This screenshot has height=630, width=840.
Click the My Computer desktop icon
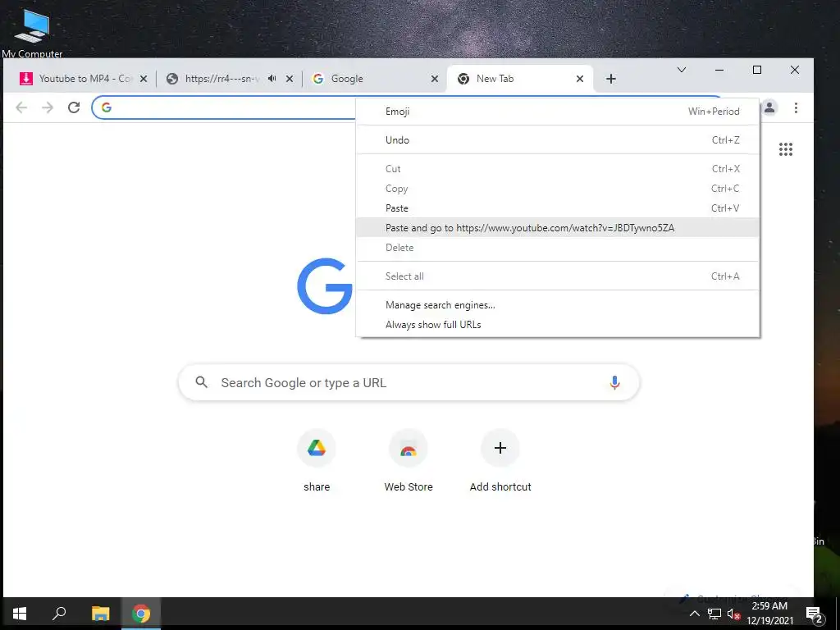point(32,33)
